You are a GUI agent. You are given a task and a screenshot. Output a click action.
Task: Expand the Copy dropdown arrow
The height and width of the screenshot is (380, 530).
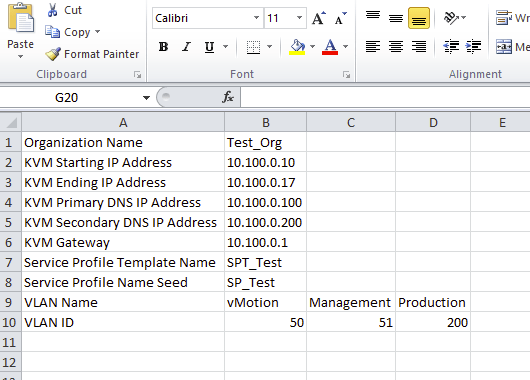[98, 32]
